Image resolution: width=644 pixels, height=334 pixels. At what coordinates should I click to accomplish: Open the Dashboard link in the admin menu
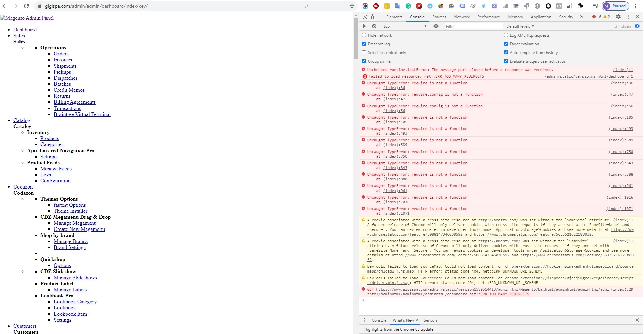click(x=25, y=30)
